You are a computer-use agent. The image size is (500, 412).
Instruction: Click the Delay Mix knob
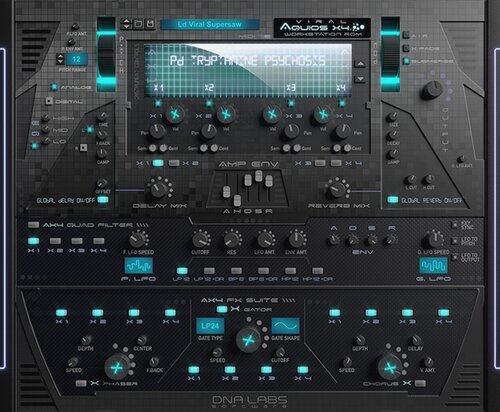pyautogui.click(x=159, y=189)
